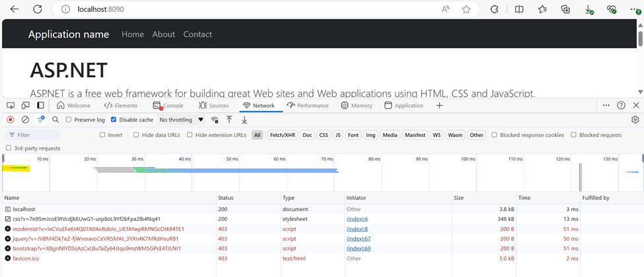Filter requests by WS
The width and height of the screenshot is (644, 277).
(437, 135)
